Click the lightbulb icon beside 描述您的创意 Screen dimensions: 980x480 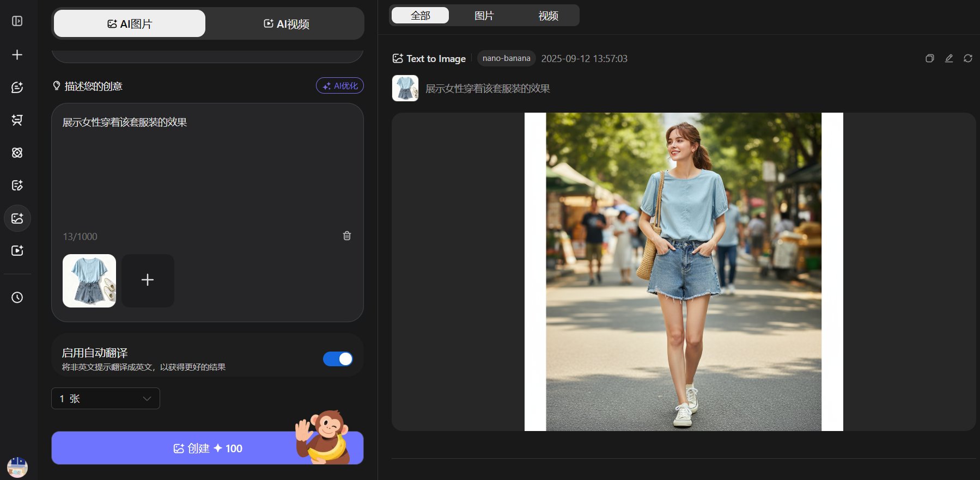pos(56,86)
